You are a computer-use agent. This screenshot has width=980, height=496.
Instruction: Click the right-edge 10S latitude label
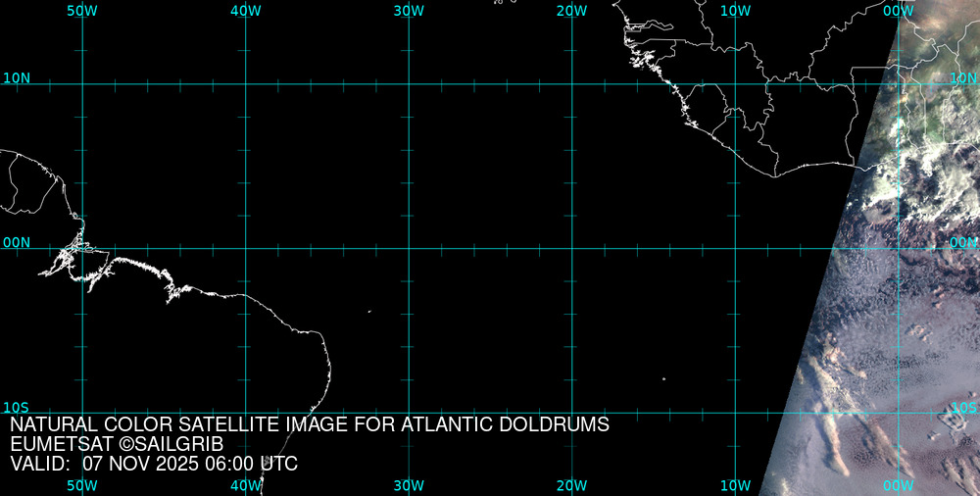point(963,407)
